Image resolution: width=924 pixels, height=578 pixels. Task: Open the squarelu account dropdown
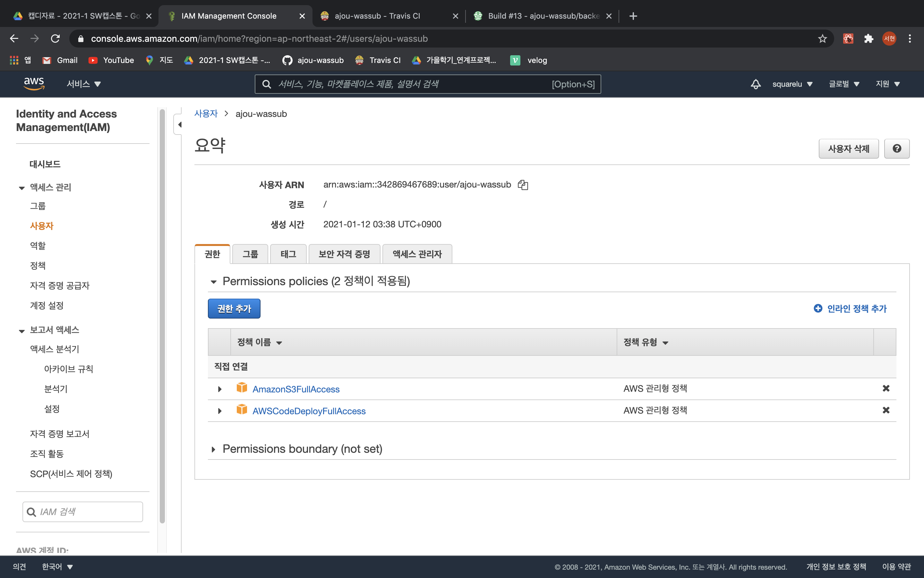[792, 84]
